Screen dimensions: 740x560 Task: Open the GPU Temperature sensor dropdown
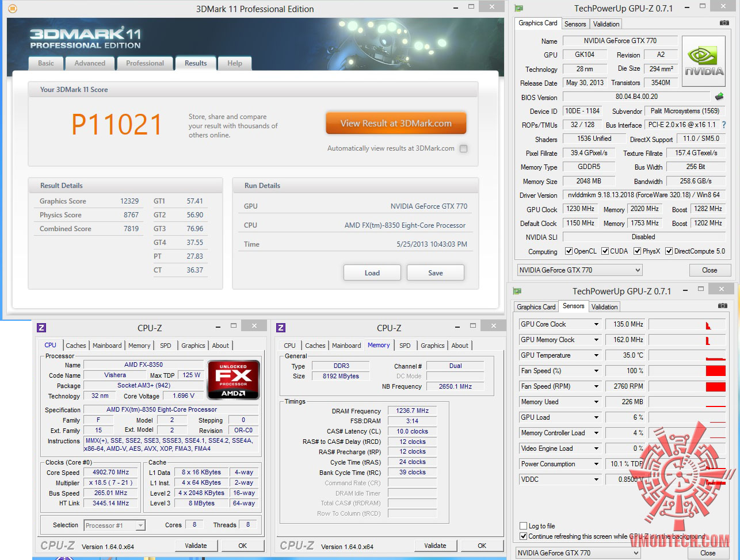597,355
